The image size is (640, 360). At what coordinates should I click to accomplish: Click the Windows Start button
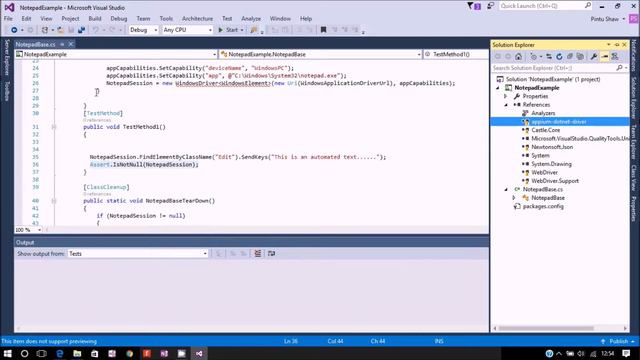click(x=7, y=353)
